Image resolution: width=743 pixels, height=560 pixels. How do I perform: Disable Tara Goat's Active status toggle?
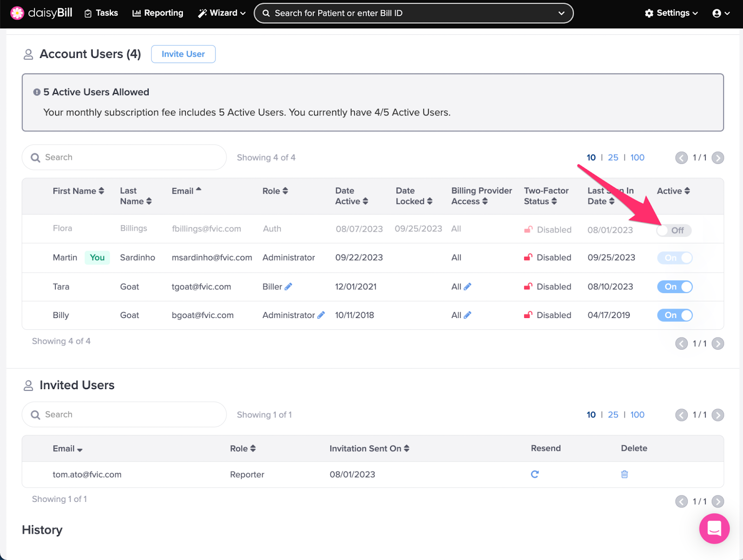pyautogui.click(x=675, y=287)
